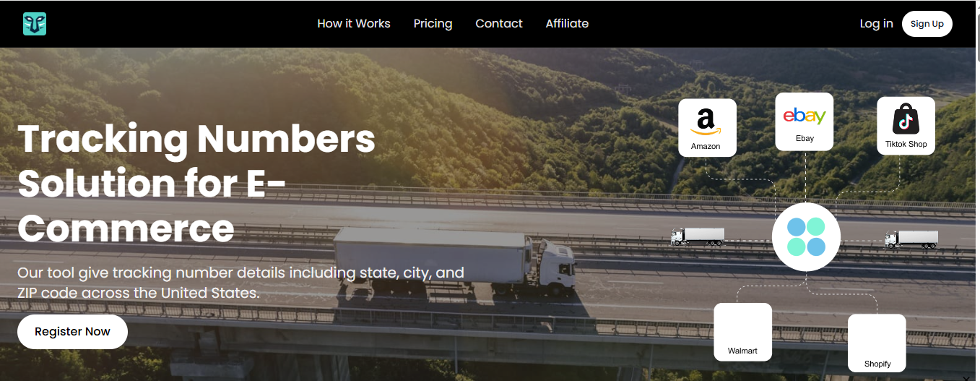The width and height of the screenshot is (980, 381).
Task: Click the Log in link
Action: pyautogui.click(x=876, y=24)
